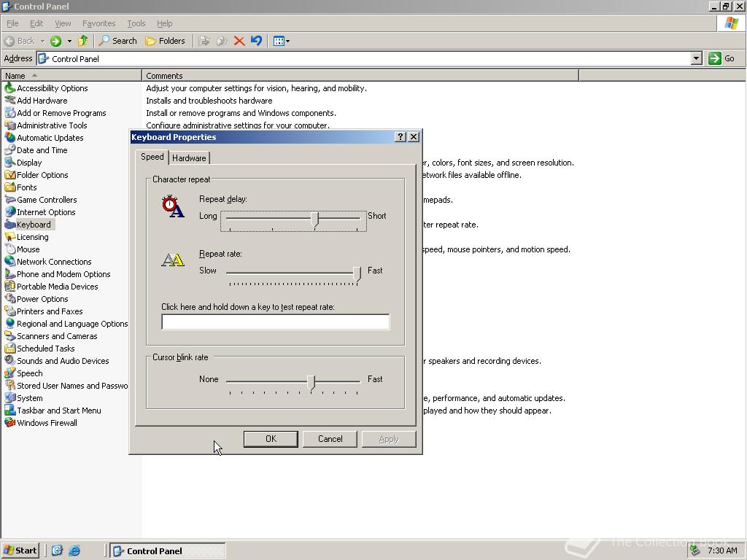
Task: Open Power Options icon
Action: tap(9, 298)
